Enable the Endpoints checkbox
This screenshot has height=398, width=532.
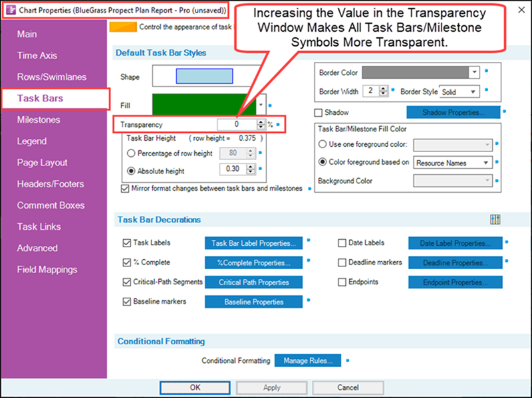[x=342, y=282]
